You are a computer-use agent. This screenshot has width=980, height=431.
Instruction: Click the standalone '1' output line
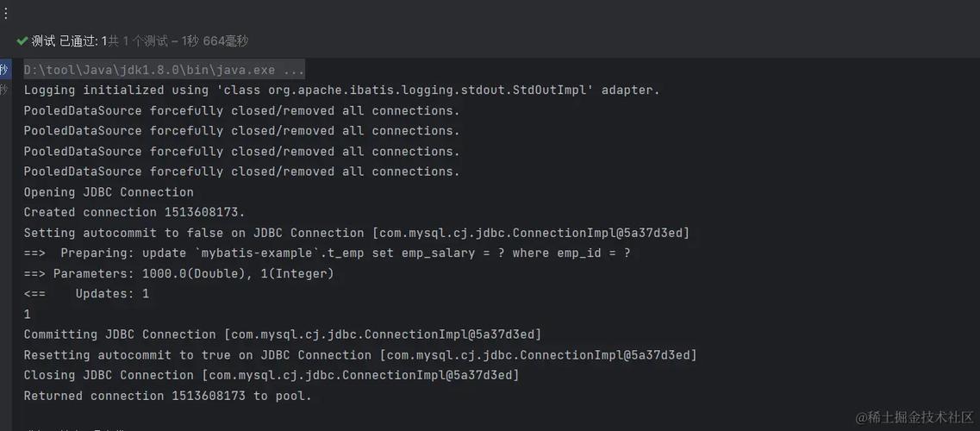point(28,315)
